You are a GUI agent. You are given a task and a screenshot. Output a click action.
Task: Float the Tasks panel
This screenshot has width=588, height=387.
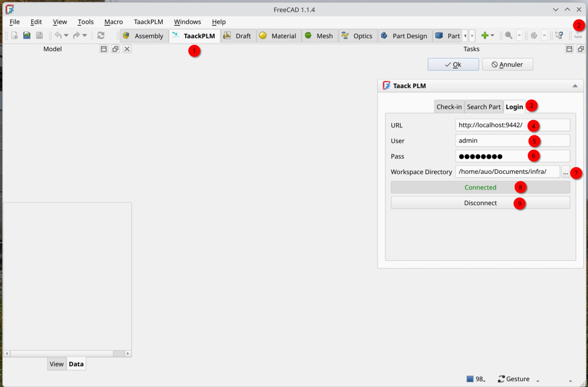point(581,49)
